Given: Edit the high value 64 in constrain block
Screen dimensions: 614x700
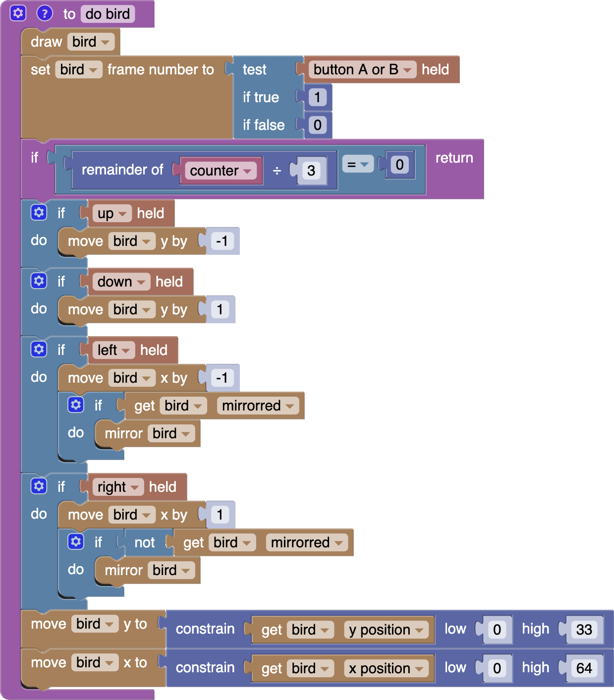Looking at the screenshot, I should 584,668.
